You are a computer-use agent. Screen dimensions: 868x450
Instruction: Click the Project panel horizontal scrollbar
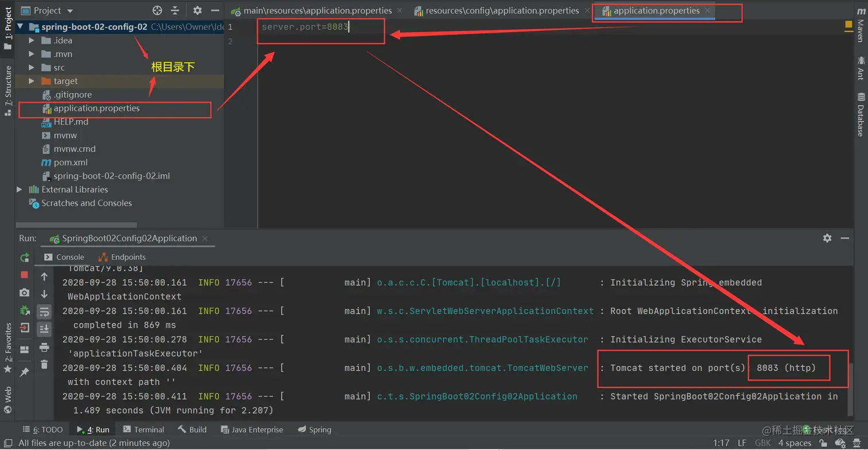point(76,225)
